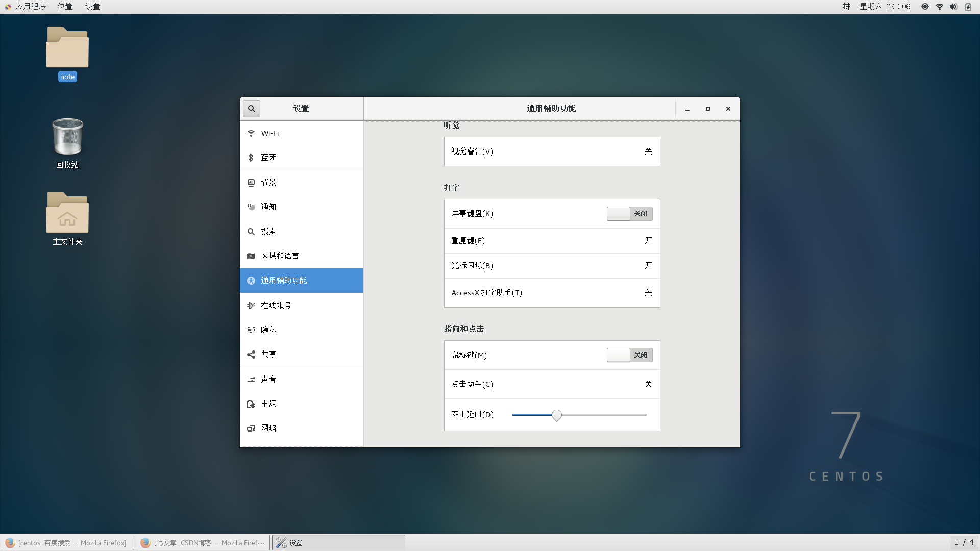The image size is (980, 551).
Task: Open the Wi-Fi settings panel
Action: pyautogui.click(x=269, y=133)
